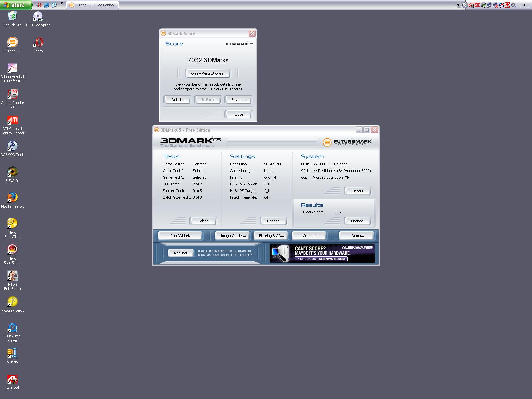Click the disconnected network tray icon with red X
Image resolution: width=532 pixels, height=399 pixels.
click(x=495, y=5)
